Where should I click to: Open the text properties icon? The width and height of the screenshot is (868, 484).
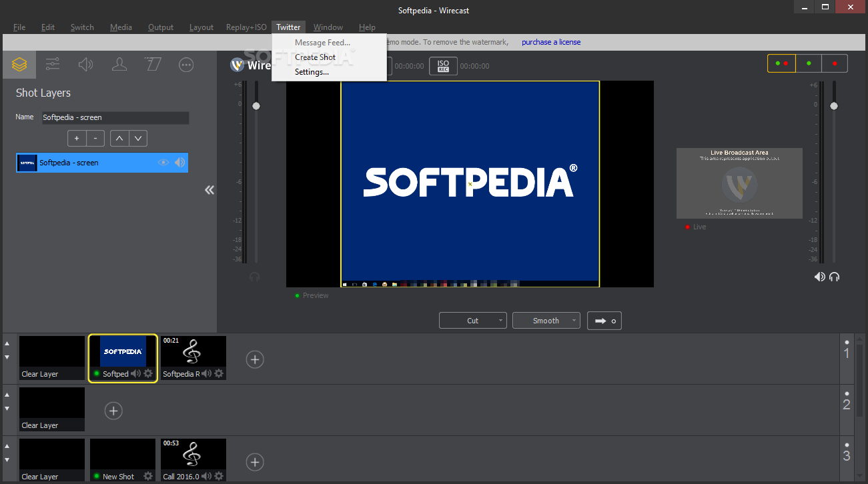click(153, 65)
